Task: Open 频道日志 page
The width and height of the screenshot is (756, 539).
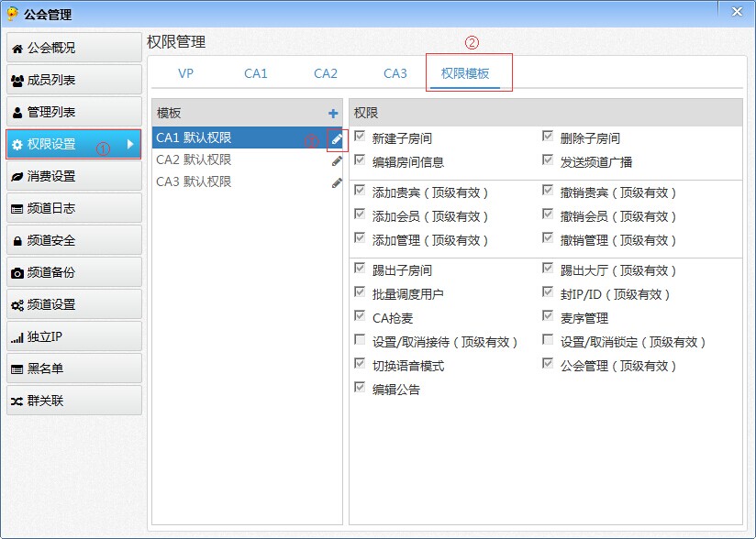Action: (74, 208)
